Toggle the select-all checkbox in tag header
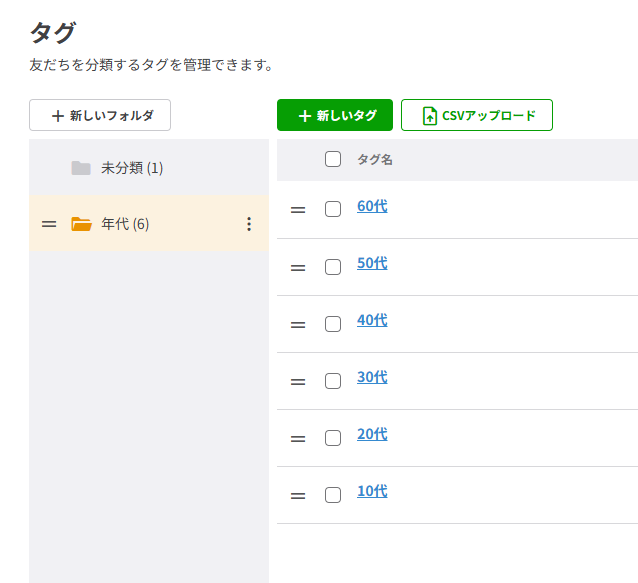 click(333, 159)
